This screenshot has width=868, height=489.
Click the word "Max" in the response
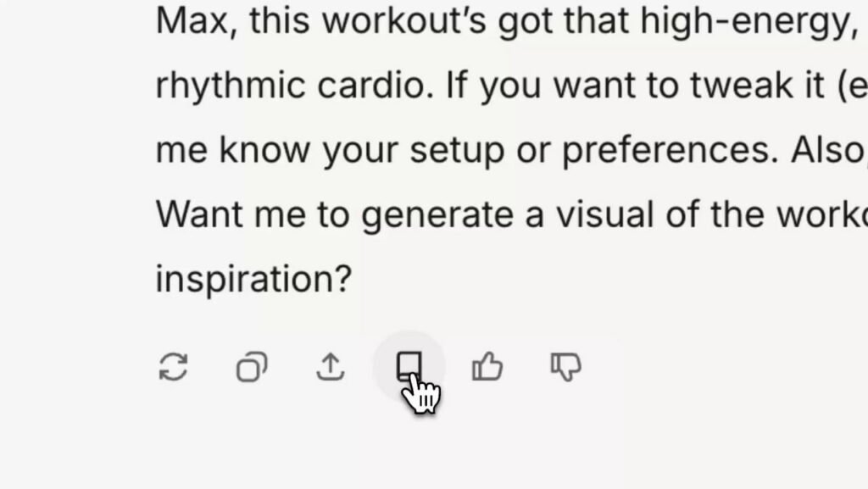[190, 21]
